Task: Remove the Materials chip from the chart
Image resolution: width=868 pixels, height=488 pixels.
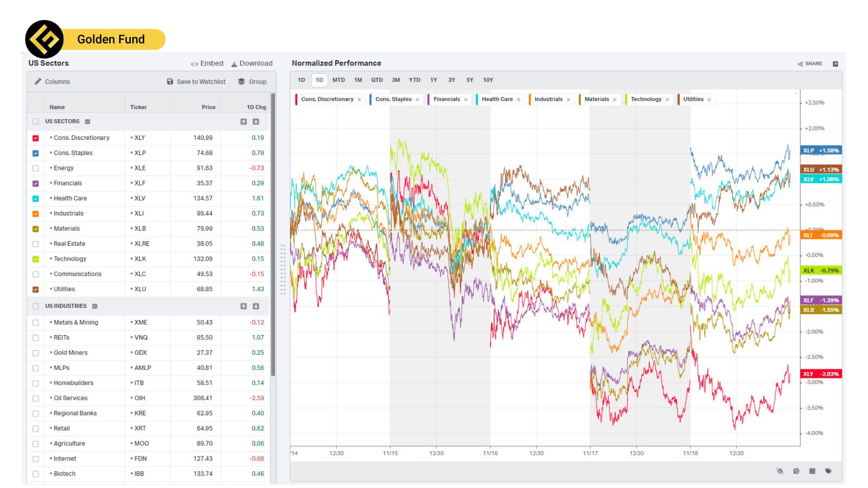Action: click(615, 100)
